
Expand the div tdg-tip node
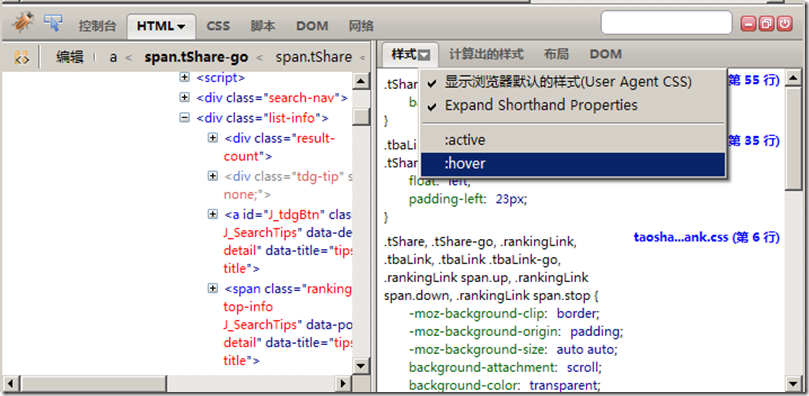pos(213,176)
